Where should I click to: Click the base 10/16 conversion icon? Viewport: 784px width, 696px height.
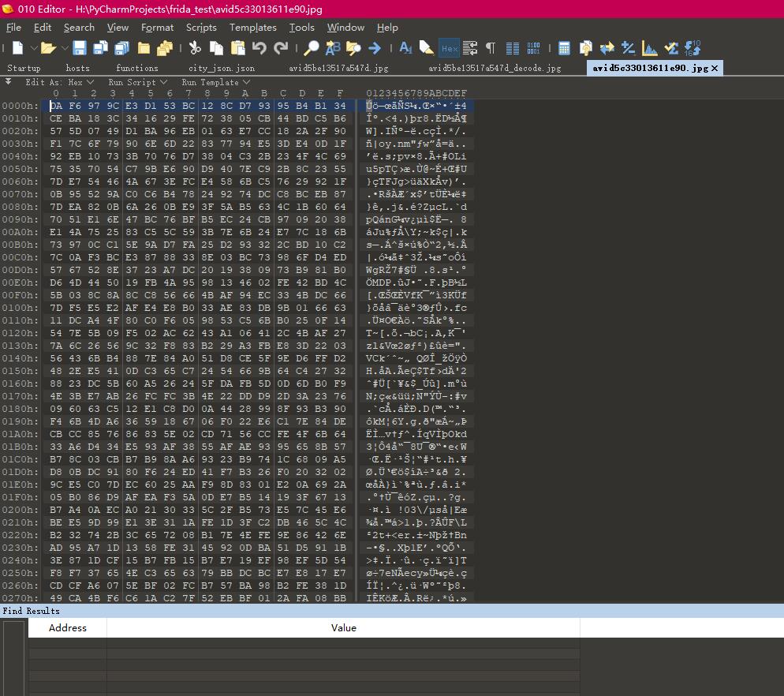(x=693, y=48)
